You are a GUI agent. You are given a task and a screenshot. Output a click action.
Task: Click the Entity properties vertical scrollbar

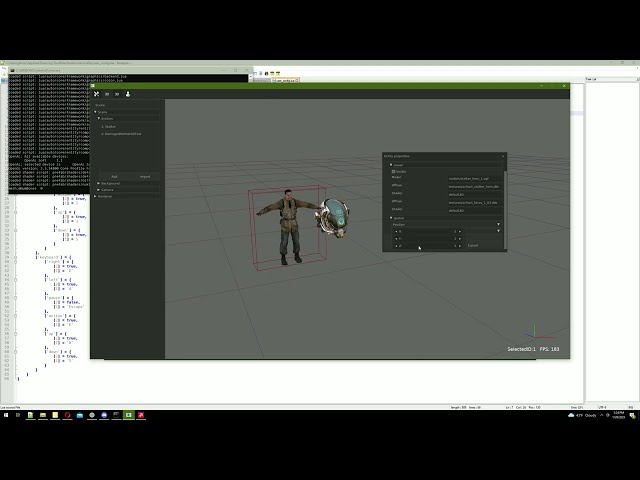[x=506, y=208]
